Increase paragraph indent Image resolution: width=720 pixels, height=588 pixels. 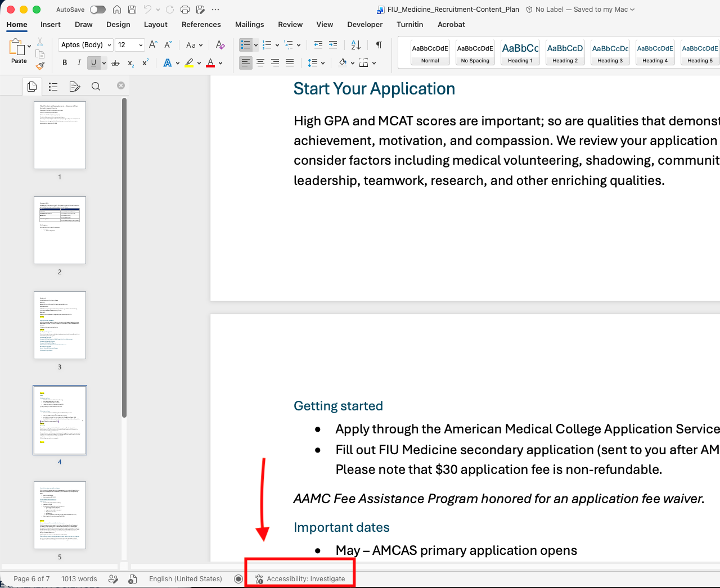point(333,45)
